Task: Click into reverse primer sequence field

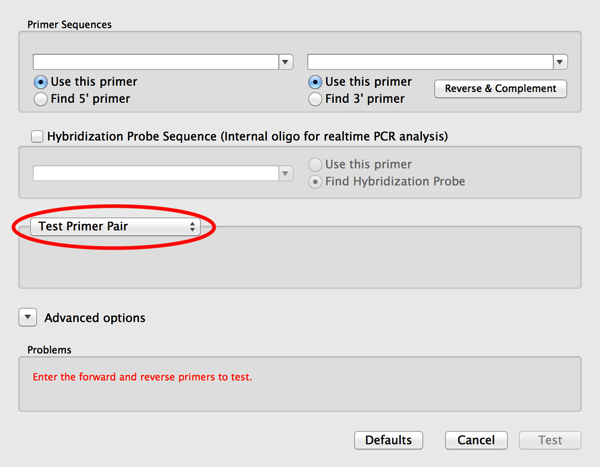Action: point(430,62)
